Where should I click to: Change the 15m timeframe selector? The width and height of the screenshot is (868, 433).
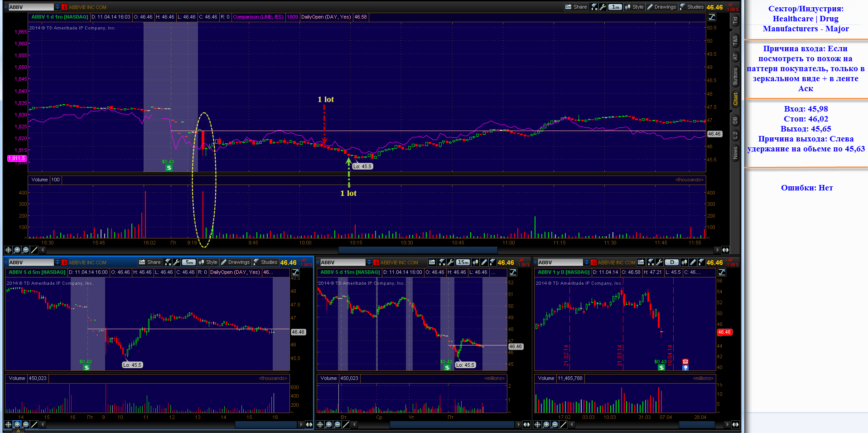tap(463, 262)
